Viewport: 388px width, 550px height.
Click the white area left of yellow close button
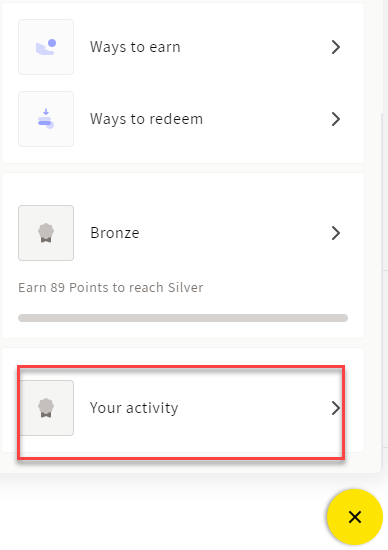point(161,516)
